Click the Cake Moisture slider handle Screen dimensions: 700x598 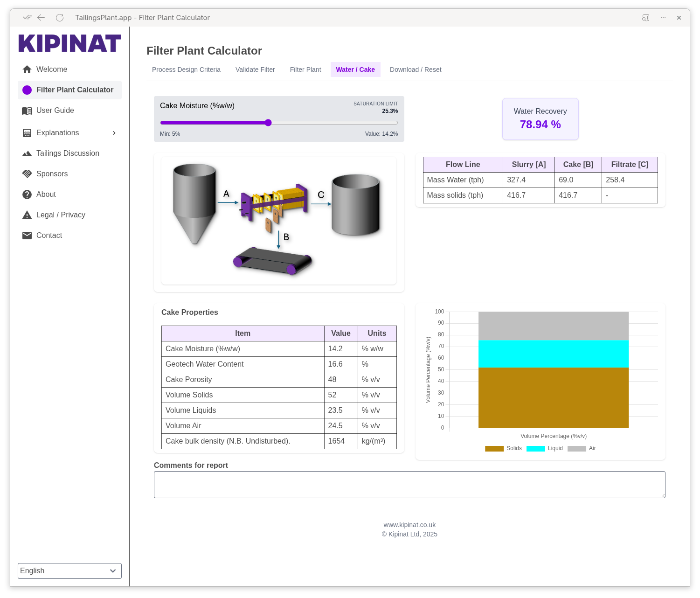point(268,123)
